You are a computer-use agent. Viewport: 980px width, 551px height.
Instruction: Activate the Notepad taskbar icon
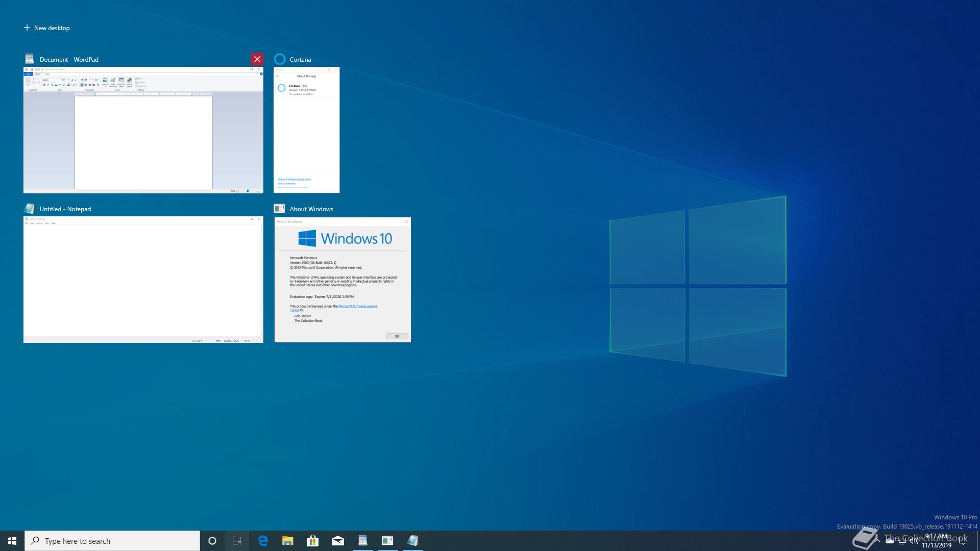[x=413, y=541]
